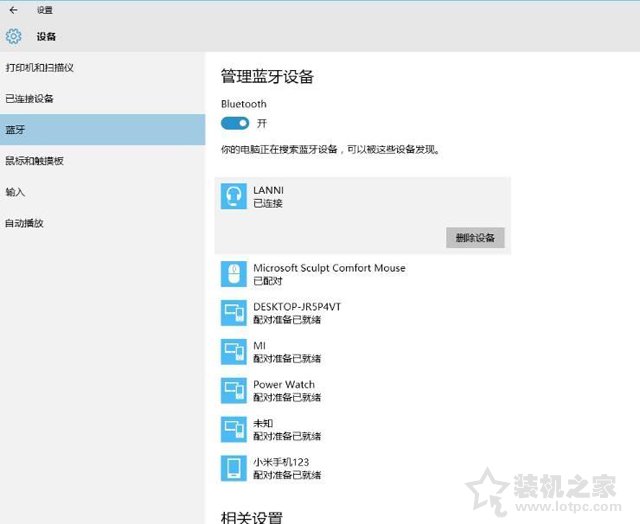Image resolution: width=640 pixels, height=524 pixels.
Task: Open 输入 settings section
Action: pyautogui.click(x=15, y=191)
